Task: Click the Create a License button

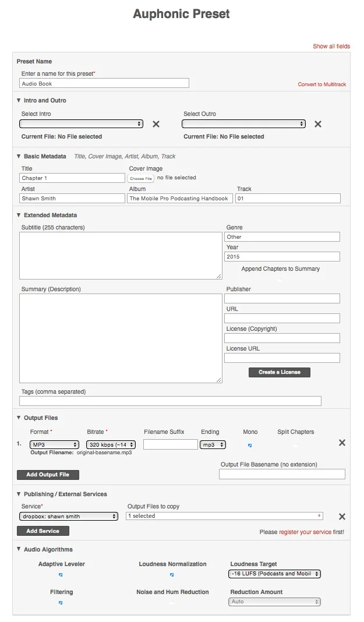Action: (x=280, y=372)
